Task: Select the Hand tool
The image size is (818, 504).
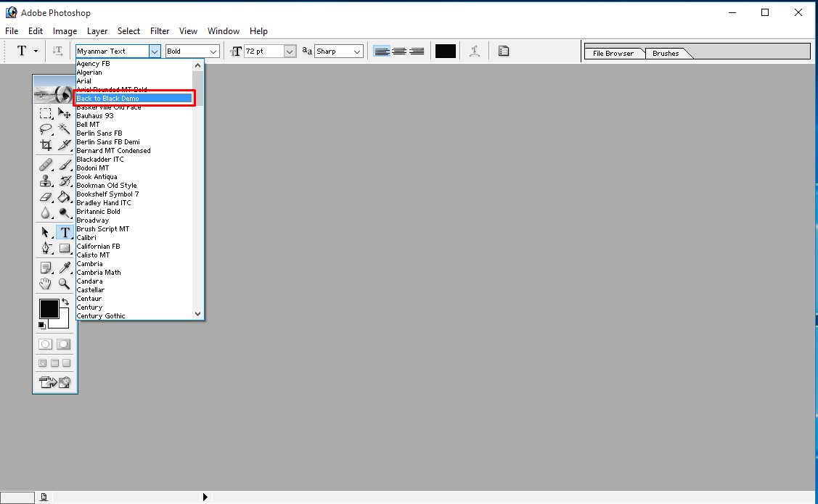Action: [46, 284]
